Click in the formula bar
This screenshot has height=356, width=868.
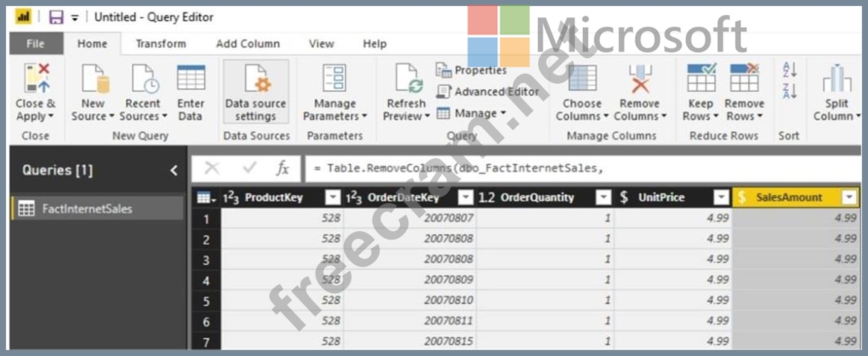(583, 169)
